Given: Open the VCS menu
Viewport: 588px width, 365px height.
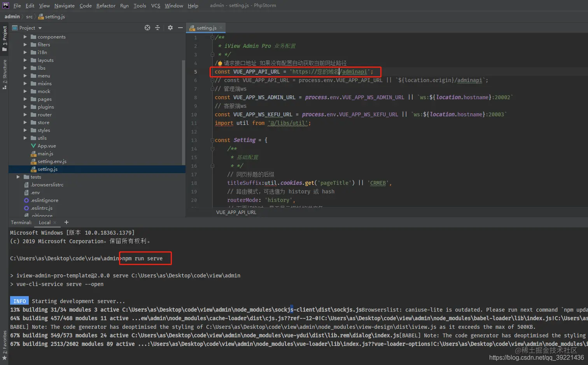Looking at the screenshot, I should (156, 5).
